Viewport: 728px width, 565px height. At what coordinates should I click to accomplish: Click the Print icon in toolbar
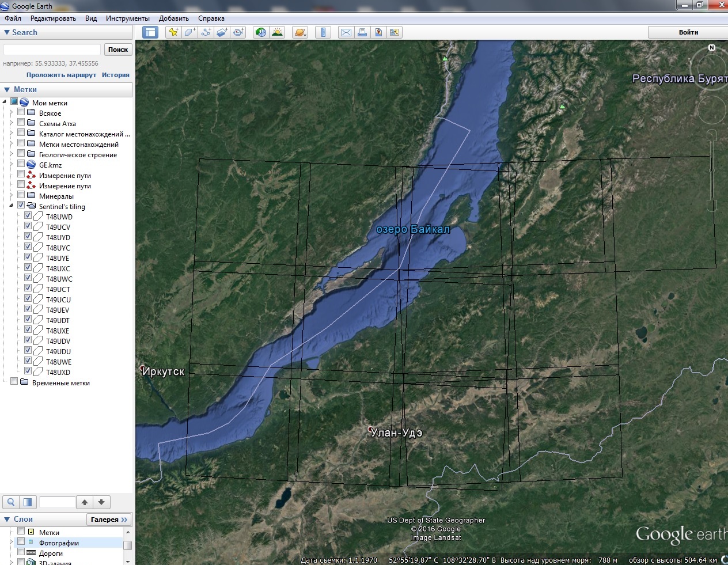pos(362,32)
